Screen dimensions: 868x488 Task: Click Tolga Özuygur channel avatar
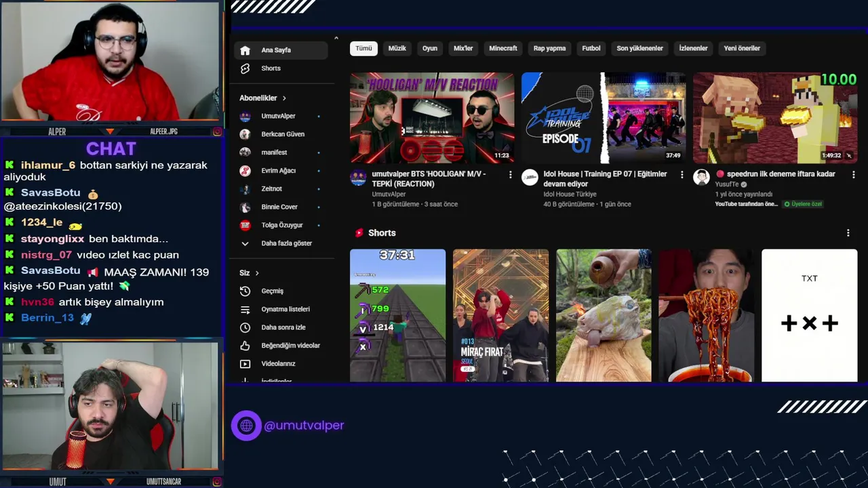point(245,225)
